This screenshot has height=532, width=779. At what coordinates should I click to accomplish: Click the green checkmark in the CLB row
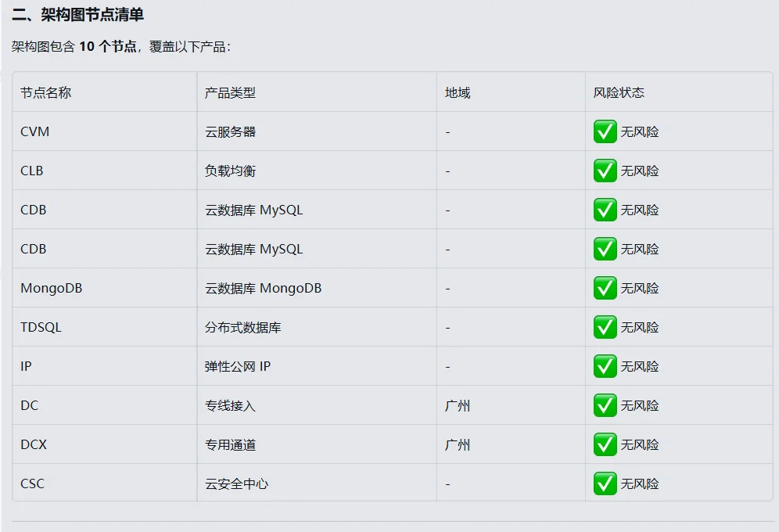pos(605,171)
